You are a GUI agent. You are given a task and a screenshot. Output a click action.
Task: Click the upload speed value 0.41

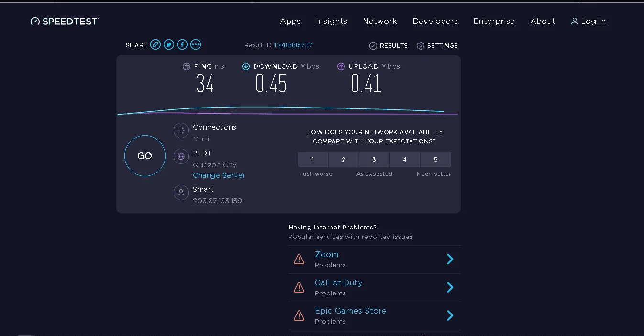click(x=366, y=84)
